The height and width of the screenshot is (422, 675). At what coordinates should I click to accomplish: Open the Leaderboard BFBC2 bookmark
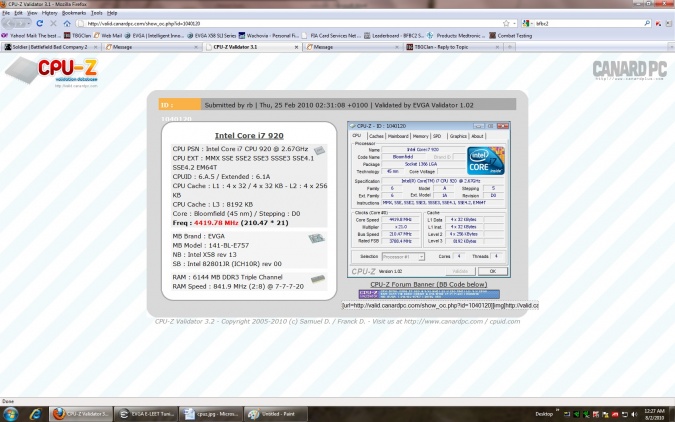(394, 36)
